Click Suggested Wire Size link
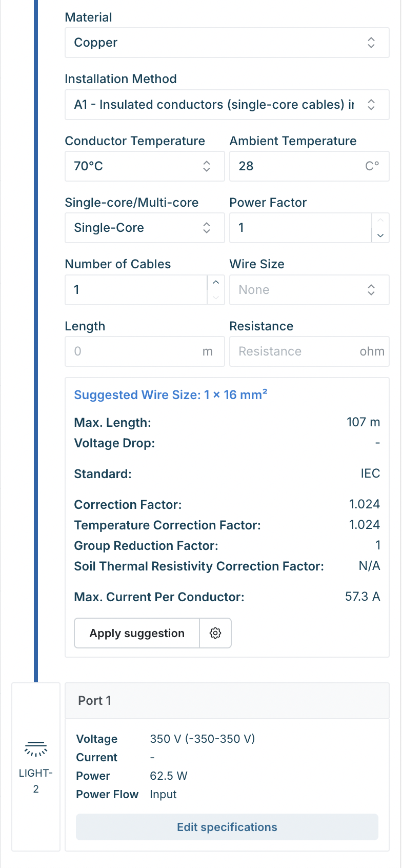This screenshot has width=402, height=868. click(170, 394)
